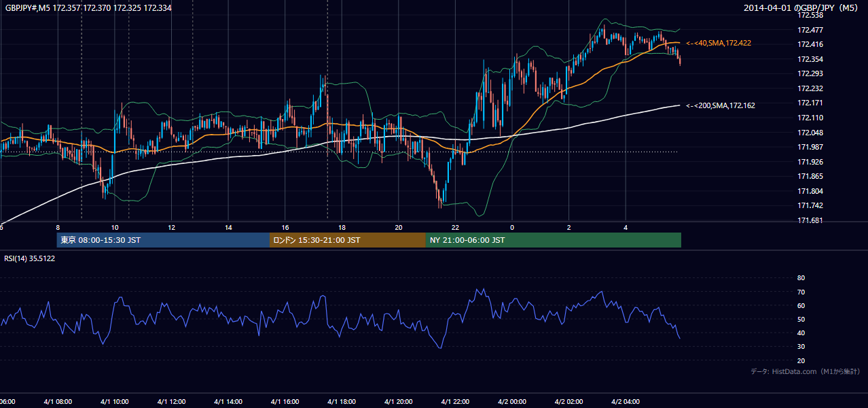Click the 4/1 18:00 bottom time label

pyautogui.click(x=342, y=402)
